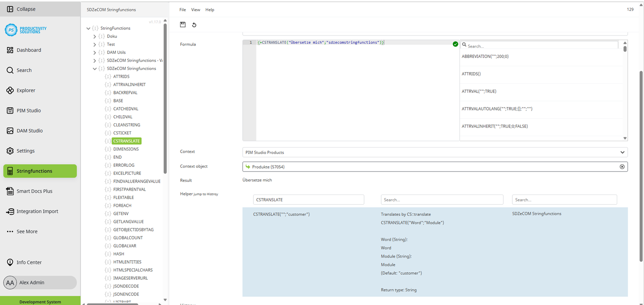Viewport: 644px width, 305px height.
Task: Select GETLANGVALUE in the tree
Action: tap(128, 222)
